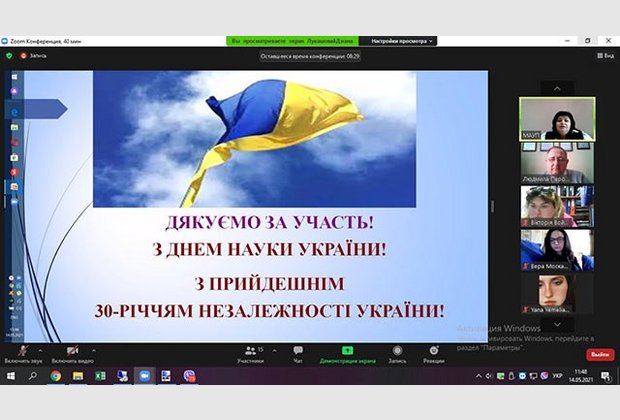Open the Участники participants panel
Image resolution: width=620 pixels, height=420 pixels.
(252, 353)
